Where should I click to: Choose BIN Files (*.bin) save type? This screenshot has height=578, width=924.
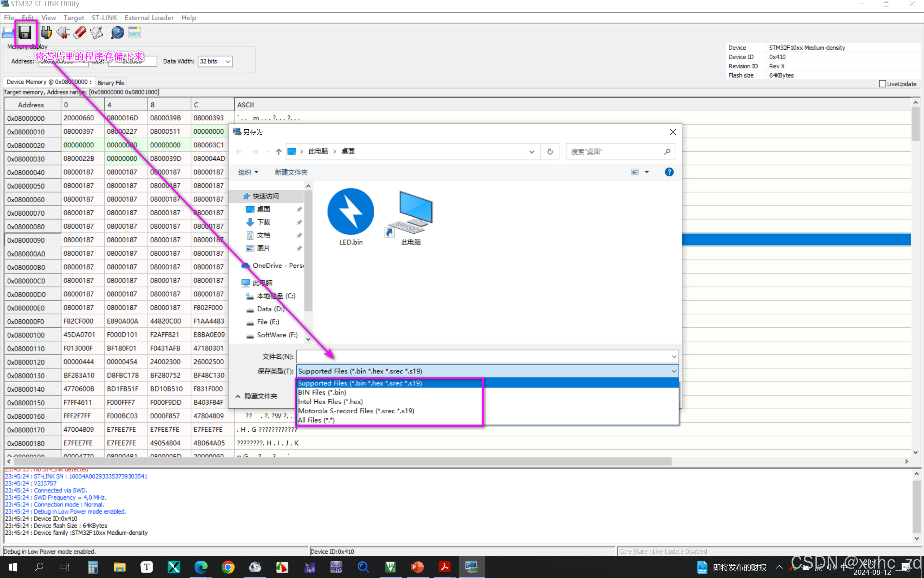coord(488,392)
